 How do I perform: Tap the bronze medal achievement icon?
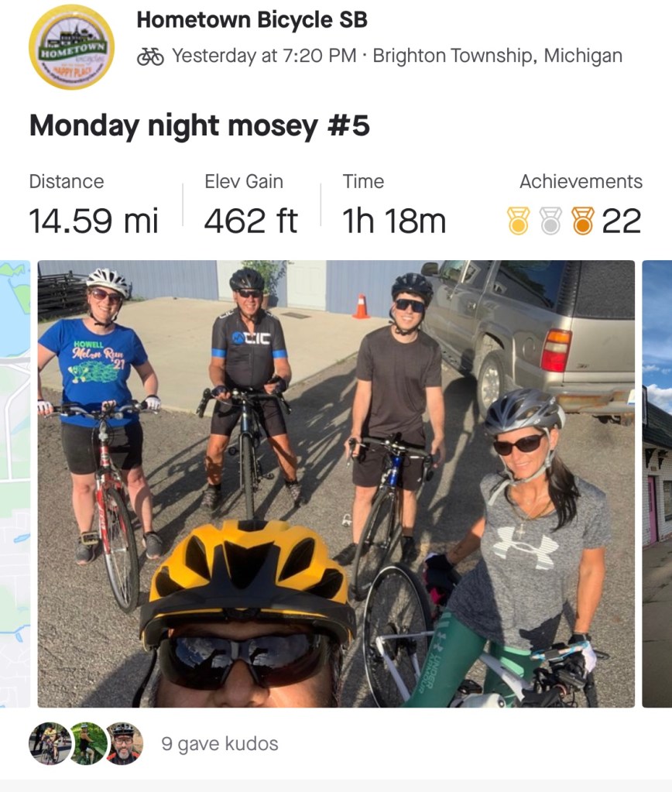(x=582, y=221)
